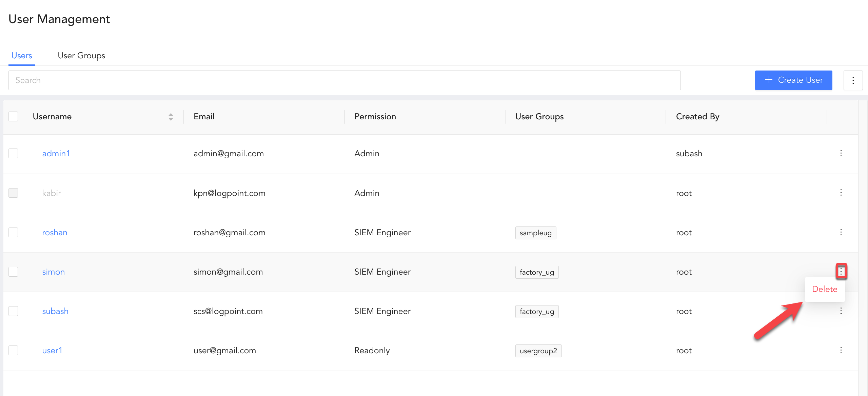868x396 pixels.
Task: Click the factory_ug tag in subash's row
Action: [x=537, y=312]
